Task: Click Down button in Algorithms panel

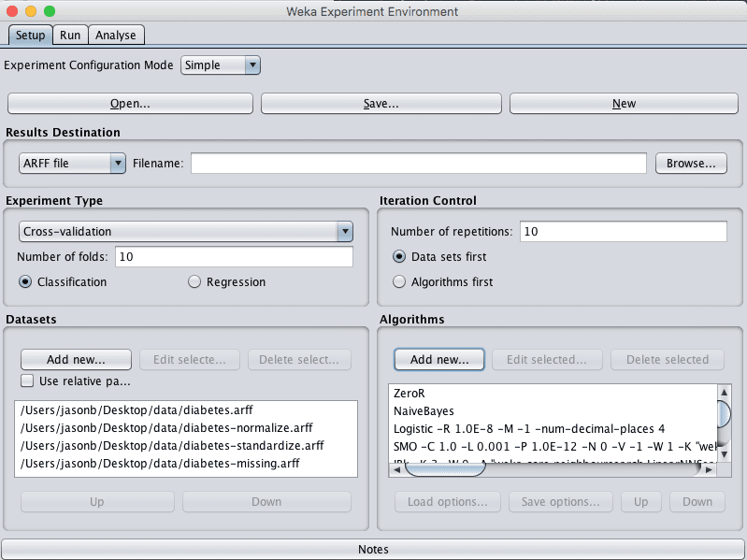Action: point(697,502)
